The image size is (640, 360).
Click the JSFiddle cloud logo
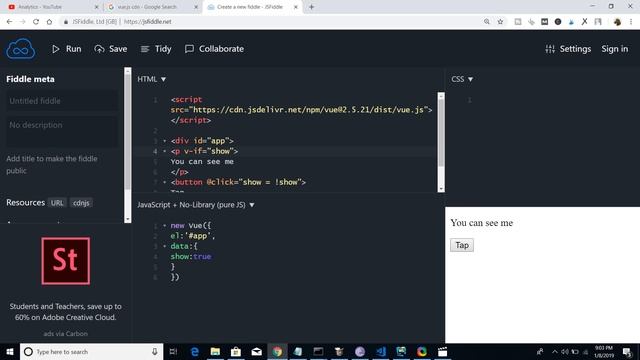tap(20, 49)
